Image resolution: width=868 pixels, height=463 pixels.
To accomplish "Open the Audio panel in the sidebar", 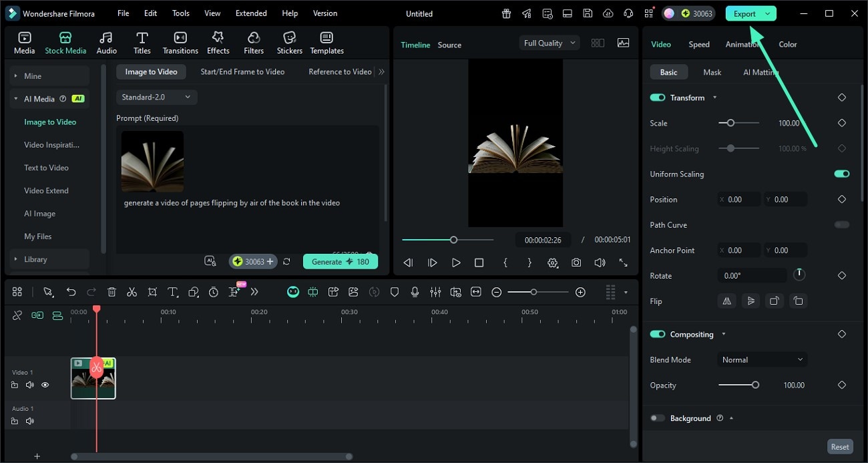I will 106,41.
